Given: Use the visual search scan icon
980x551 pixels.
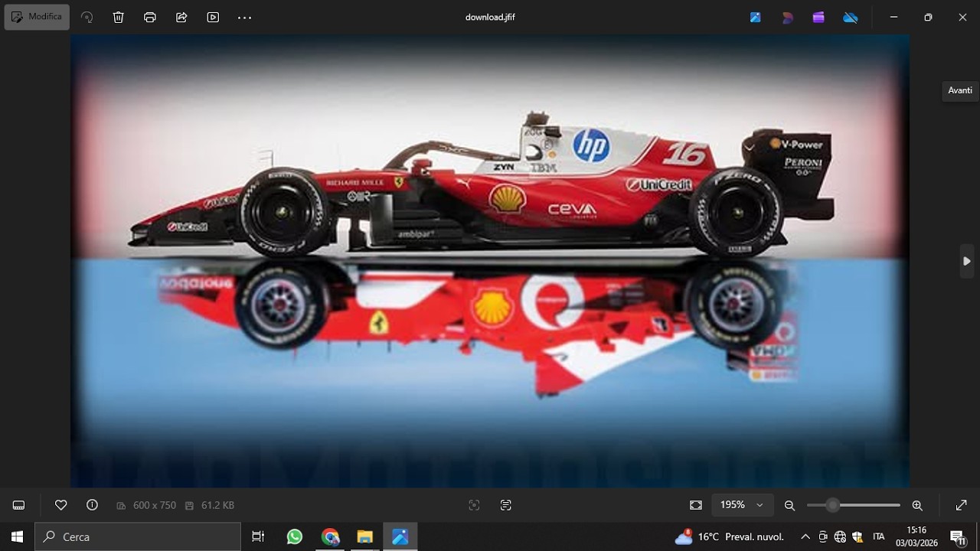Looking at the screenshot, I should (474, 505).
